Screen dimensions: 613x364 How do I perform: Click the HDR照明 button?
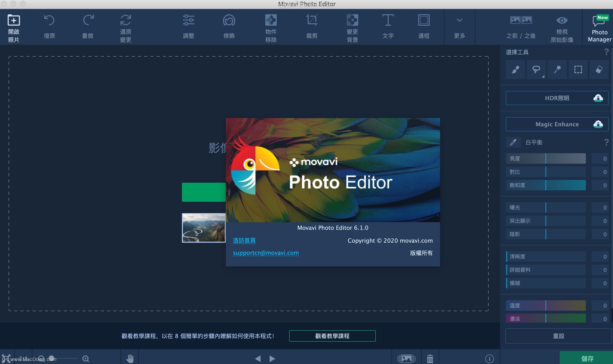(557, 98)
